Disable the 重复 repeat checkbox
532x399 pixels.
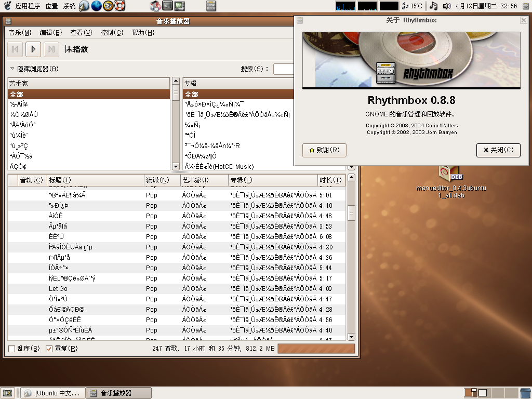coord(49,349)
